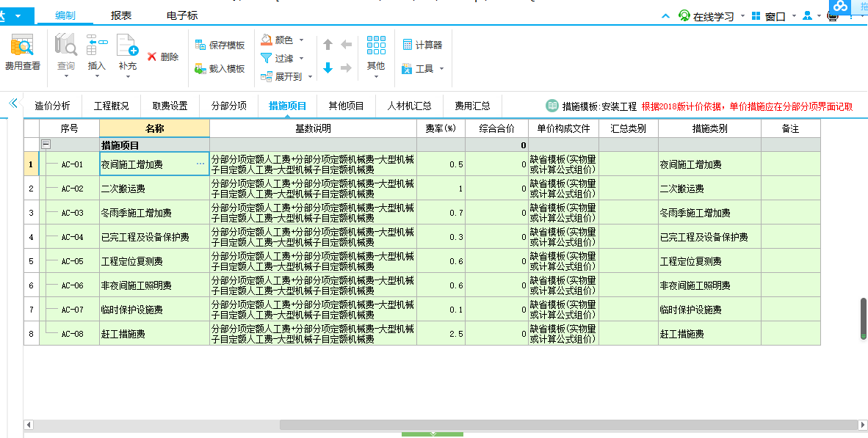
Task: Expand dropdown arrow under 其他
Action: pyautogui.click(x=376, y=76)
